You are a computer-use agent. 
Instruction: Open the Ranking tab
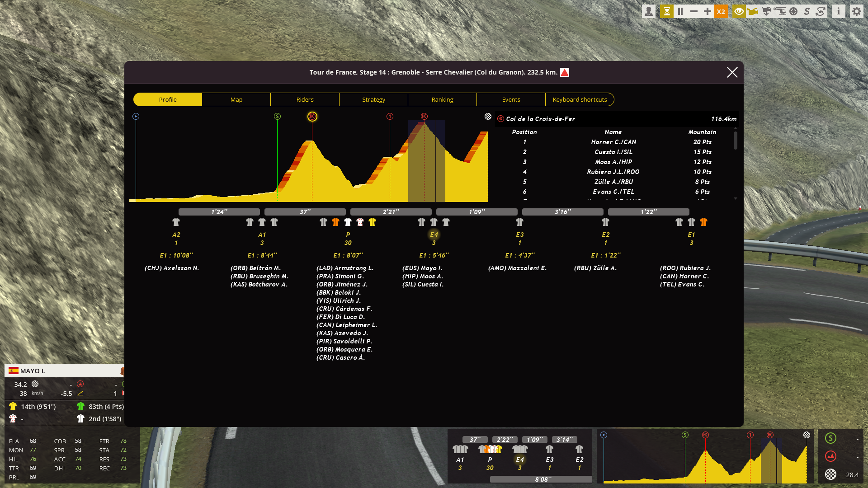click(443, 99)
